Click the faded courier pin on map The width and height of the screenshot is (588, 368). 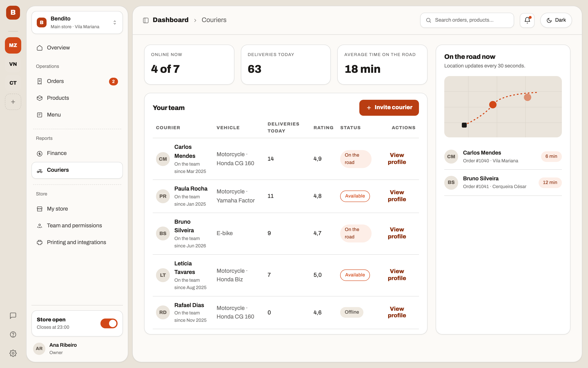click(528, 97)
